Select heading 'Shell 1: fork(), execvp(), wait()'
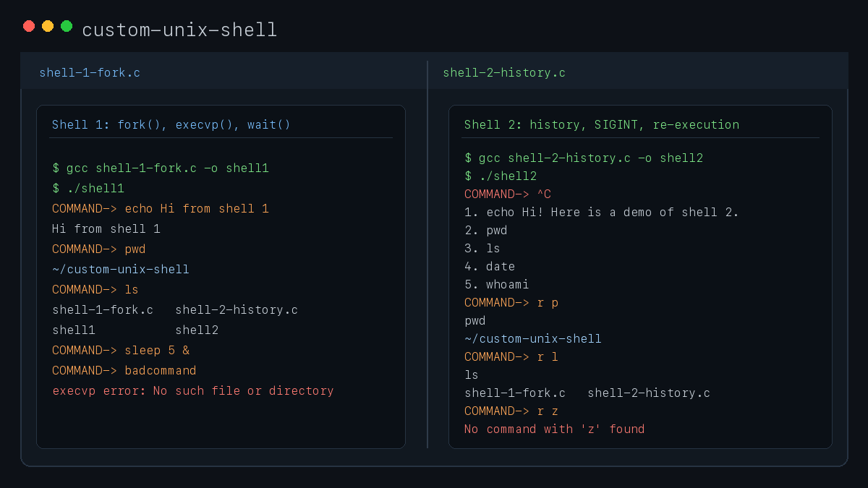Viewport: 868px width, 488px height. pos(171,124)
